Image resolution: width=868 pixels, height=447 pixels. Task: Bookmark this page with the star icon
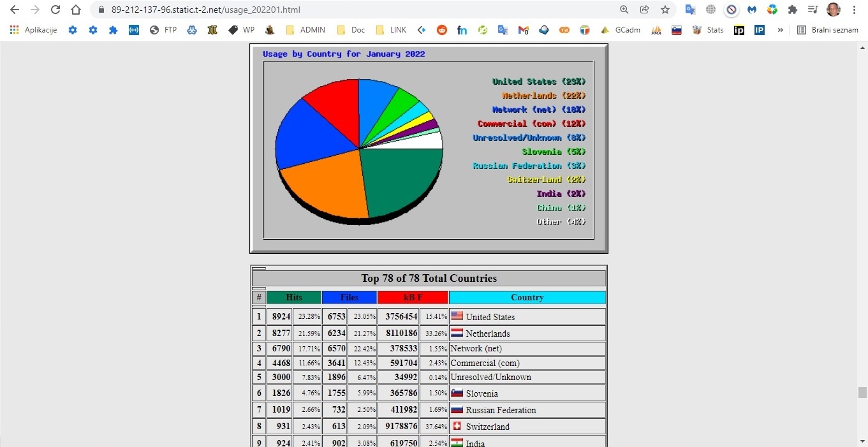coord(665,10)
